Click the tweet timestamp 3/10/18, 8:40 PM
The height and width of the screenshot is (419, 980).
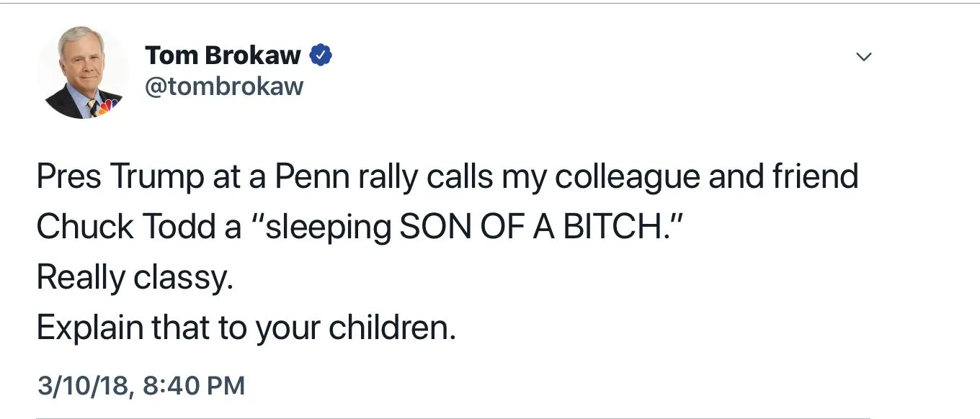click(x=141, y=385)
